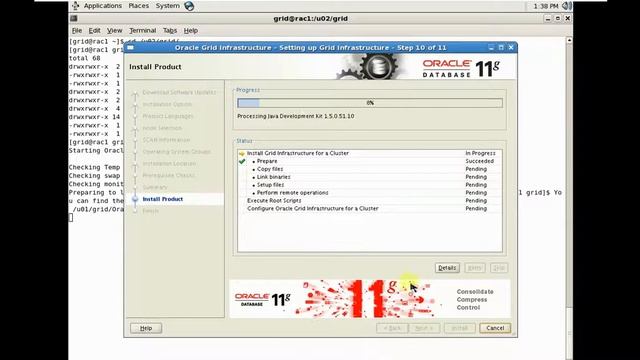
Task: Click the in-progress arrow icon beside Install Grid Infrastructure
Action: point(242,153)
